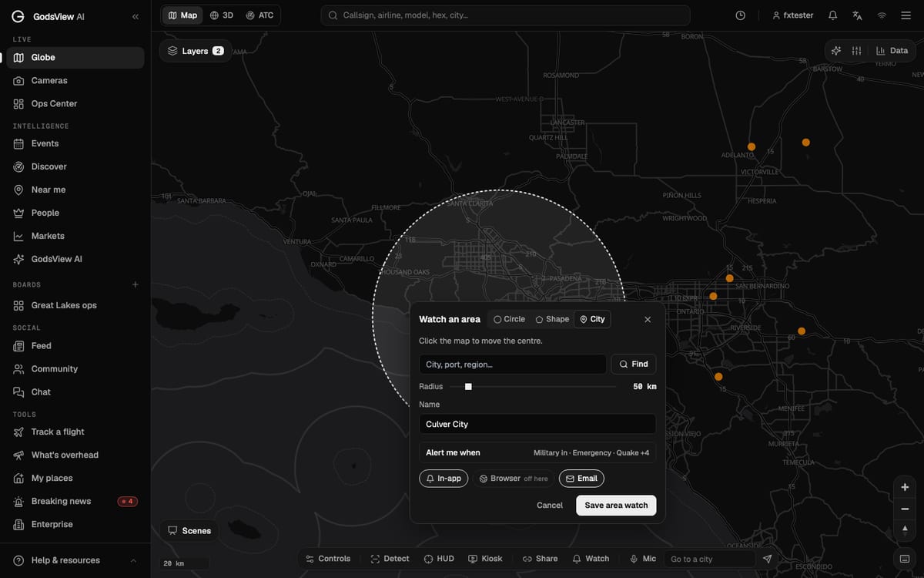
Task: Open the Data panel
Action: pyautogui.click(x=892, y=51)
